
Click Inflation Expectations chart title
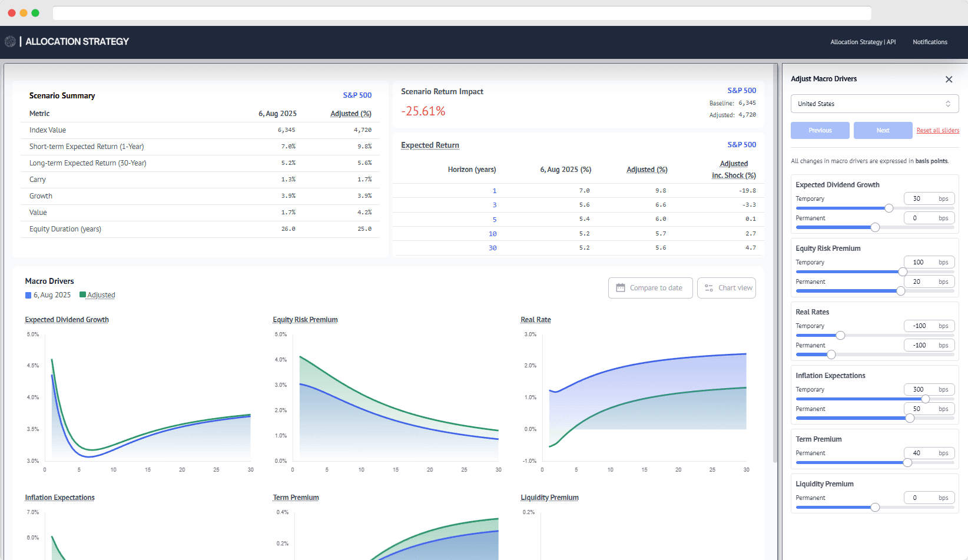(59, 498)
